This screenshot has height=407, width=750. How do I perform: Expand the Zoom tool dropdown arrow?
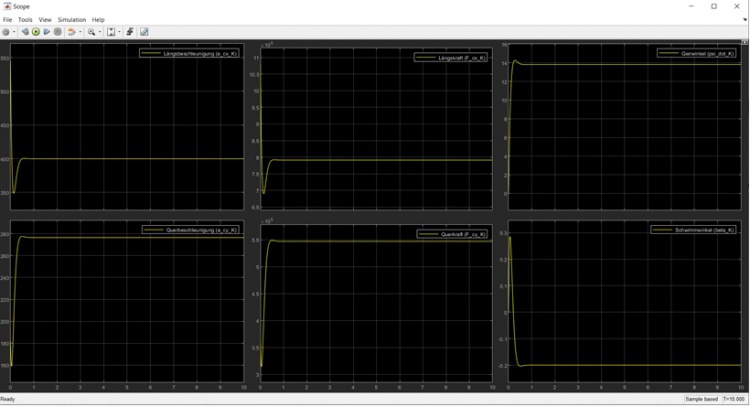99,32
